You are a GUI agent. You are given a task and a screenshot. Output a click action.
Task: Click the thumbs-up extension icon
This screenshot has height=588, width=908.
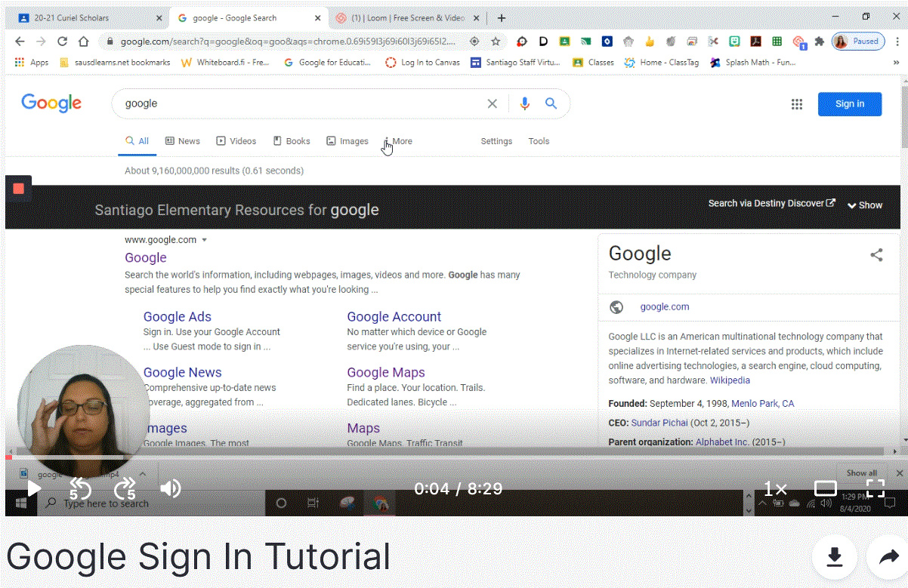650,42
